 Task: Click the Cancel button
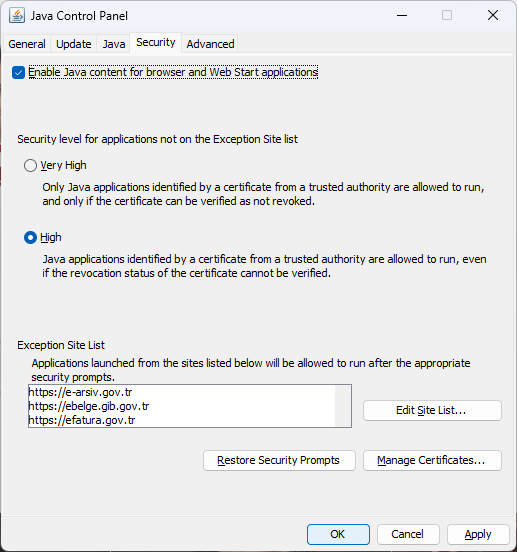(x=408, y=534)
